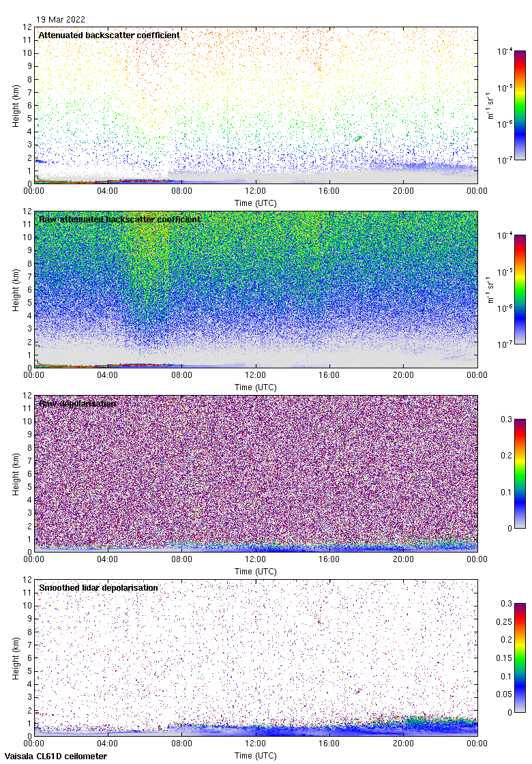Click Time (UTC) label below Raw attenuated backscatter plot
Viewport: 532px width, 764px height.
tap(255, 387)
